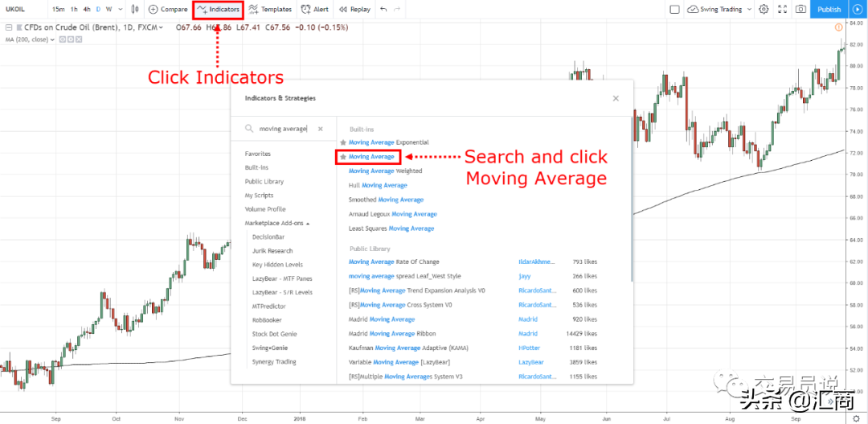Select Key Hidden Levels add-on
868x424 pixels.
click(x=277, y=265)
